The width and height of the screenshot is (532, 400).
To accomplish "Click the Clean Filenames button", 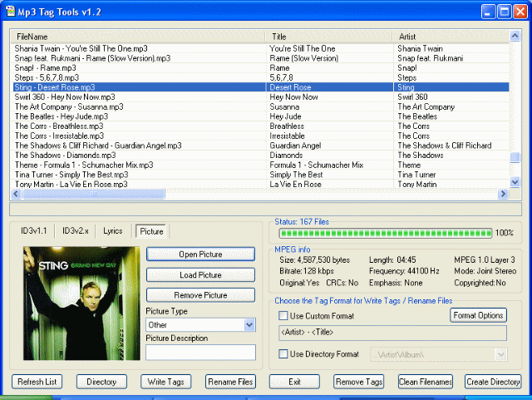I will click(x=426, y=382).
